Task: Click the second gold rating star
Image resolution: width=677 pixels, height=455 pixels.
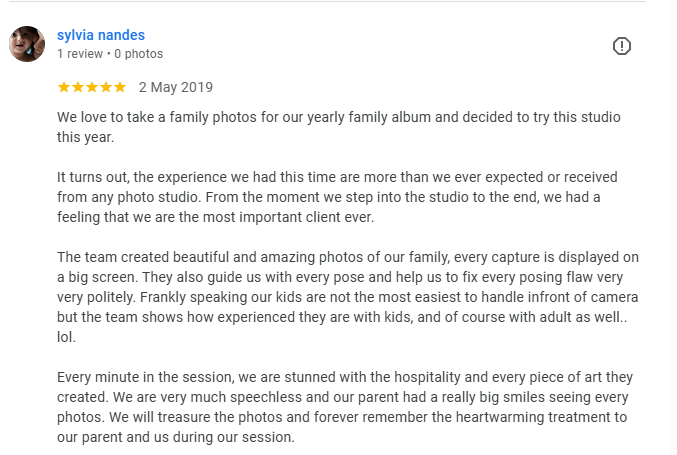Action: [77, 87]
